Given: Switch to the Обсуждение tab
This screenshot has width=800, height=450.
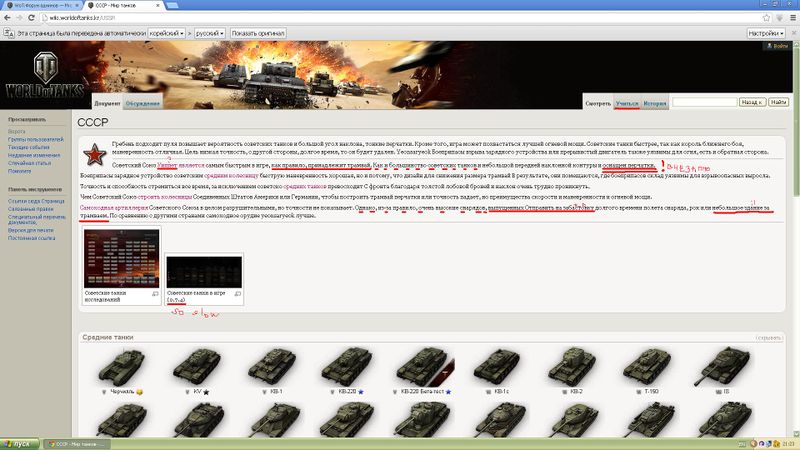Looking at the screenshot, I should [x=143, y=104].
